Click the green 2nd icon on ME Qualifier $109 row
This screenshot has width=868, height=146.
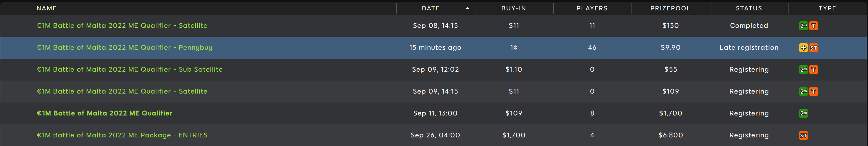[x=803, y=113]
